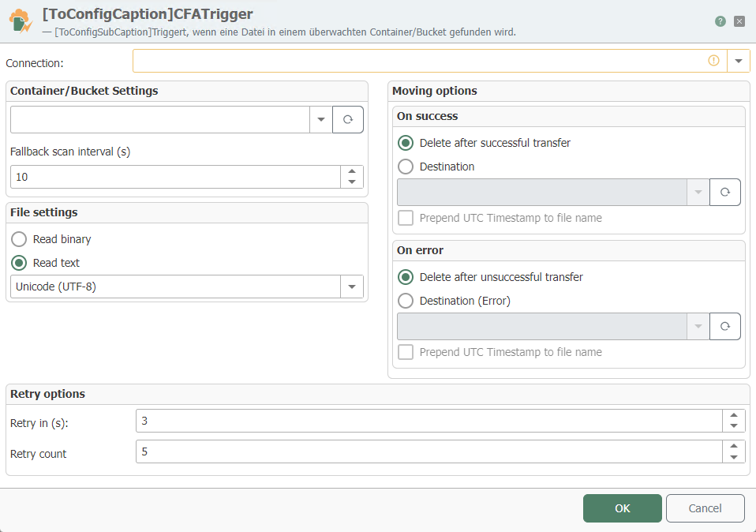Click the Connection warning indicator icon
This screenshot has height=532, width=756.
click(x=714, y=61)
